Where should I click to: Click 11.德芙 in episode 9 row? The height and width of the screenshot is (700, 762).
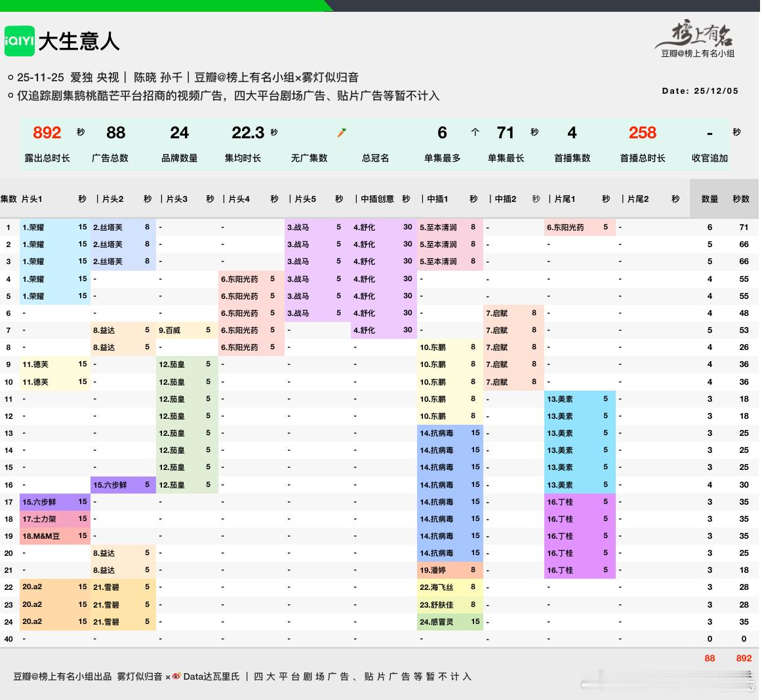35,364
